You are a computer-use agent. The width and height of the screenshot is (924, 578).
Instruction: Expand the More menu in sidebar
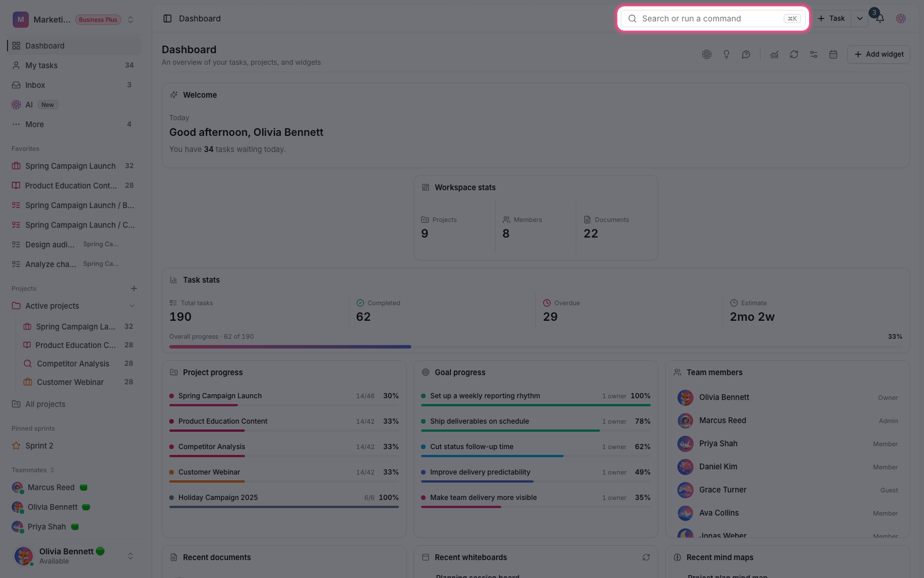(x=74, y=124)
